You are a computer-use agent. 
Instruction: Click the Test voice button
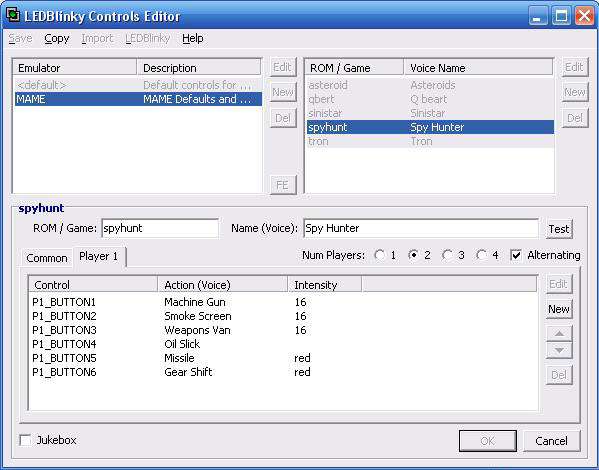(x=559, y=229)
